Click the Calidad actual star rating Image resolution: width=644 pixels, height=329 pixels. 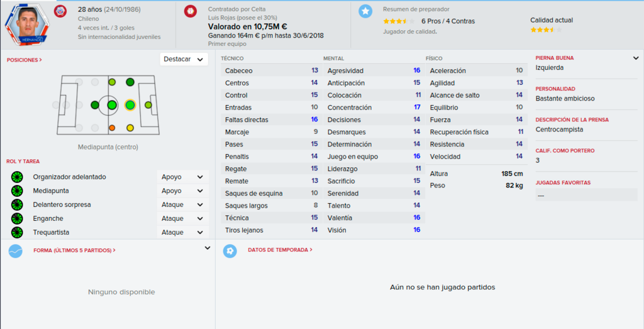pos(546,30)
